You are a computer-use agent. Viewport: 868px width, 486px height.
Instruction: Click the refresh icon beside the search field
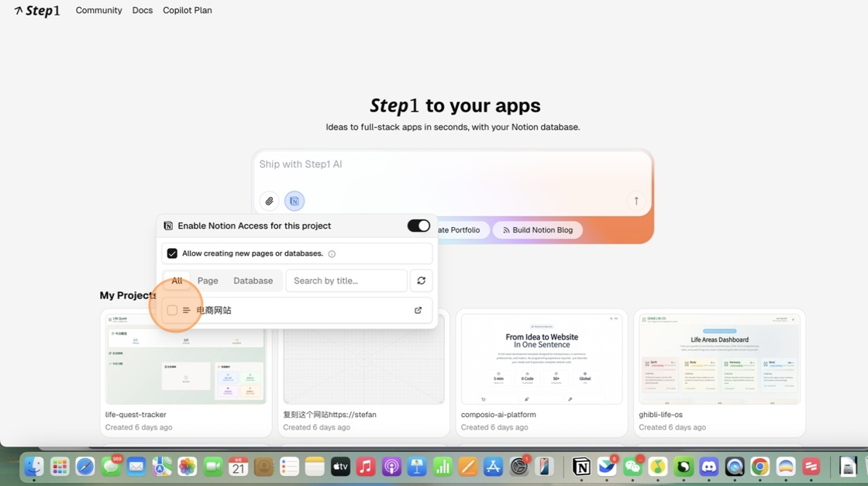coord(422,281)
